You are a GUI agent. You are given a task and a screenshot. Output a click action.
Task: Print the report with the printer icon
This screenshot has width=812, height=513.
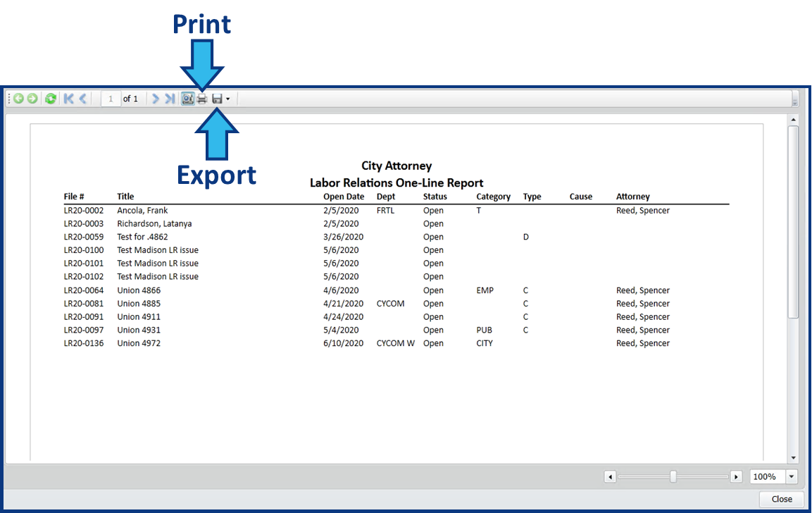(x=202, y=99)
